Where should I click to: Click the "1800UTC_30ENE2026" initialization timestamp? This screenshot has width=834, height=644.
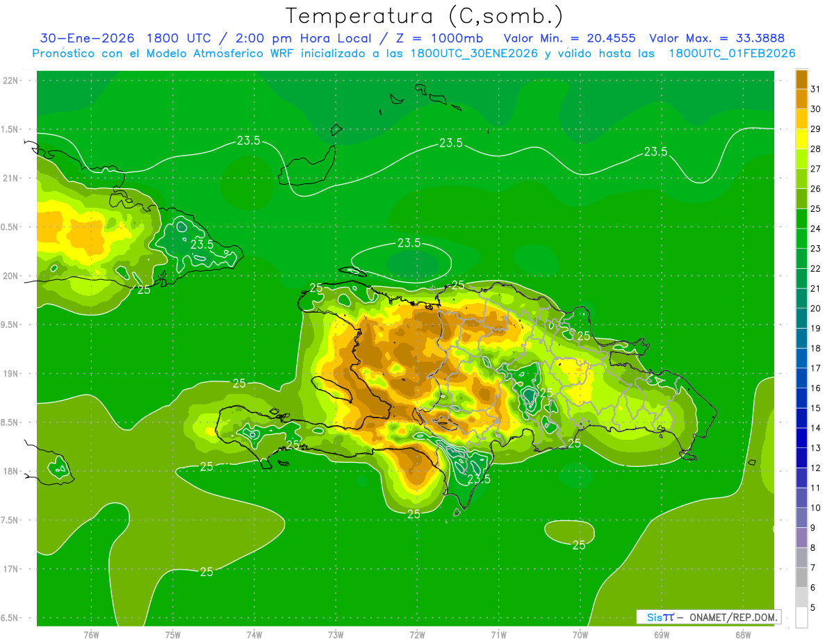click(x=474, y=53)
